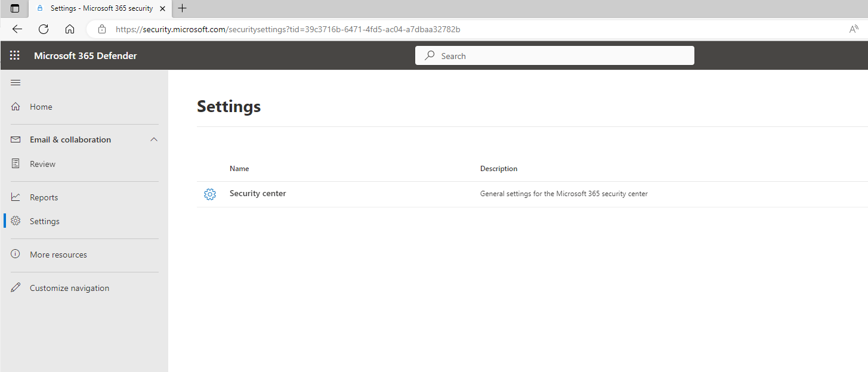Click the General settings description text
Image resolution: width=868 pixels, height=372 pixels.
[564, 194]
